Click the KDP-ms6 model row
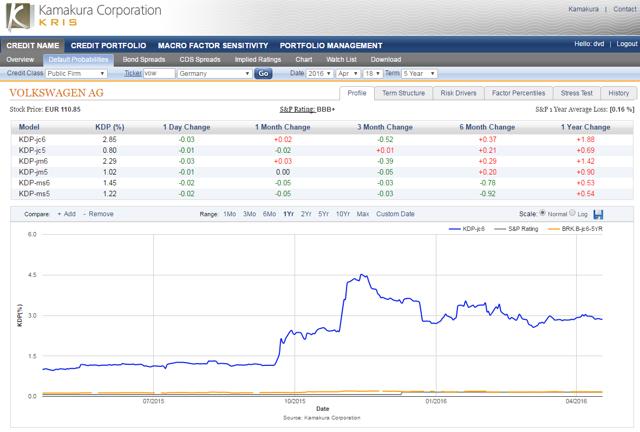Screen dimensions: 640x432 (x=322, y=183)
